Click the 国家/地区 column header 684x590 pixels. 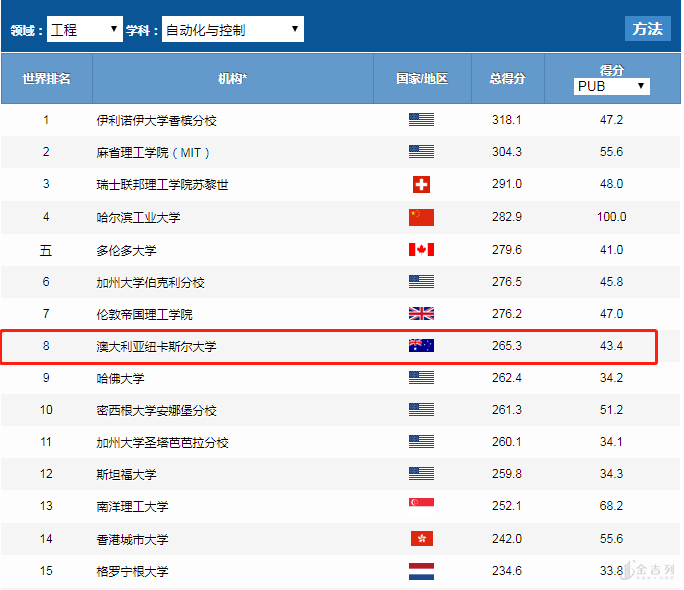[x=421, y=79]
